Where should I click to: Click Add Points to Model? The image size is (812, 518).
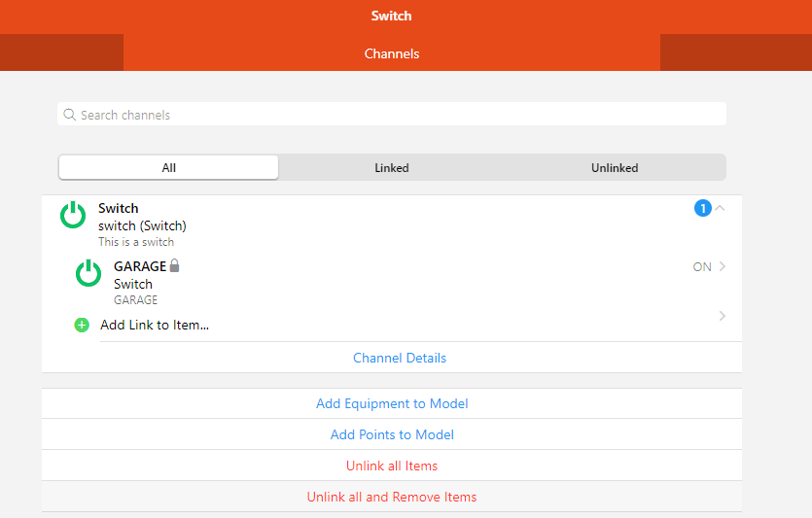tap(392, 434)
